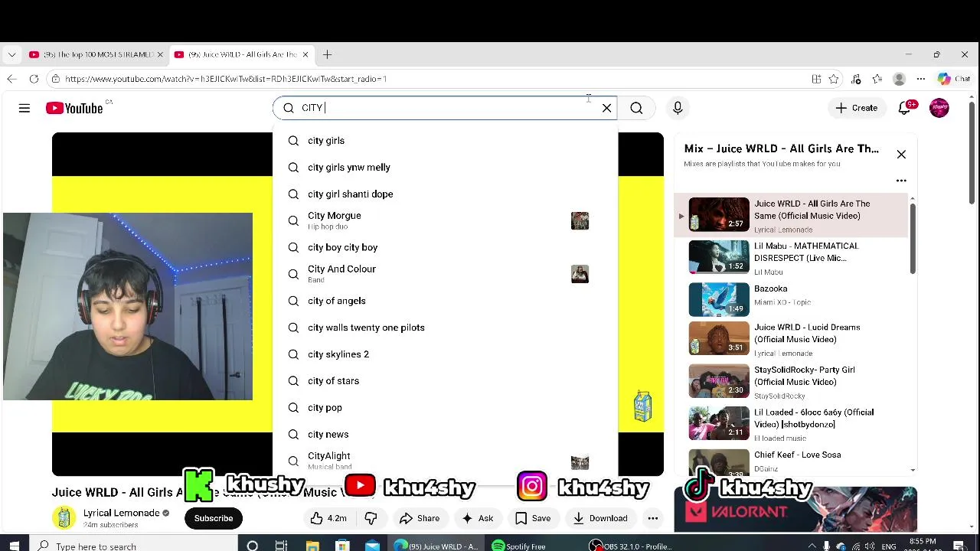This screenshot has height=551, width=980.
Task: Click City Morgue suggestion thumbnail
Action: [x=580, y=221]
